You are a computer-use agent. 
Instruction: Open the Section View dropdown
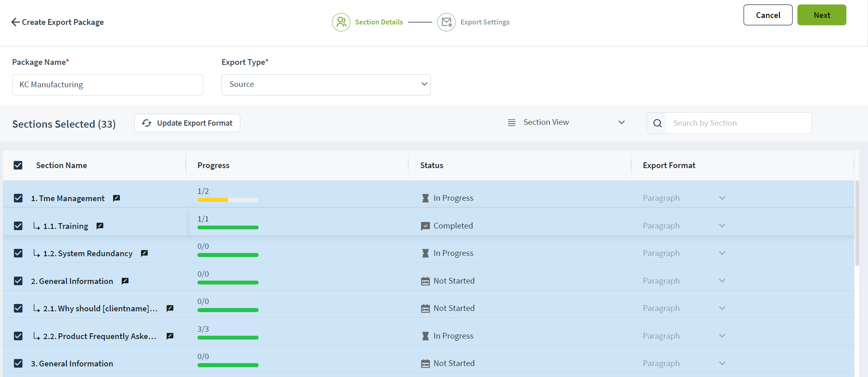(566, 122)
